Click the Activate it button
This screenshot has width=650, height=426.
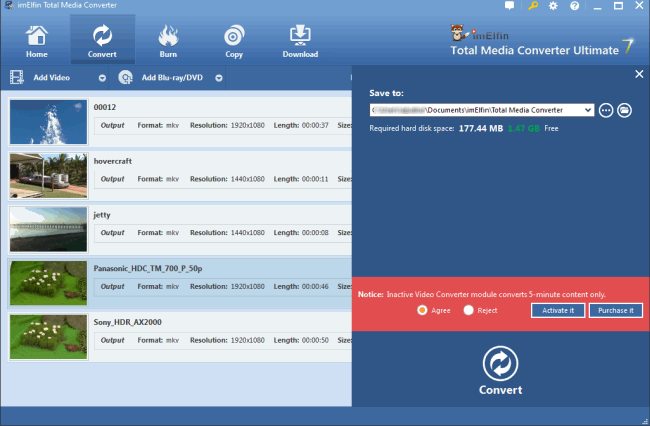pyautogui.click(x=558, y=310)
